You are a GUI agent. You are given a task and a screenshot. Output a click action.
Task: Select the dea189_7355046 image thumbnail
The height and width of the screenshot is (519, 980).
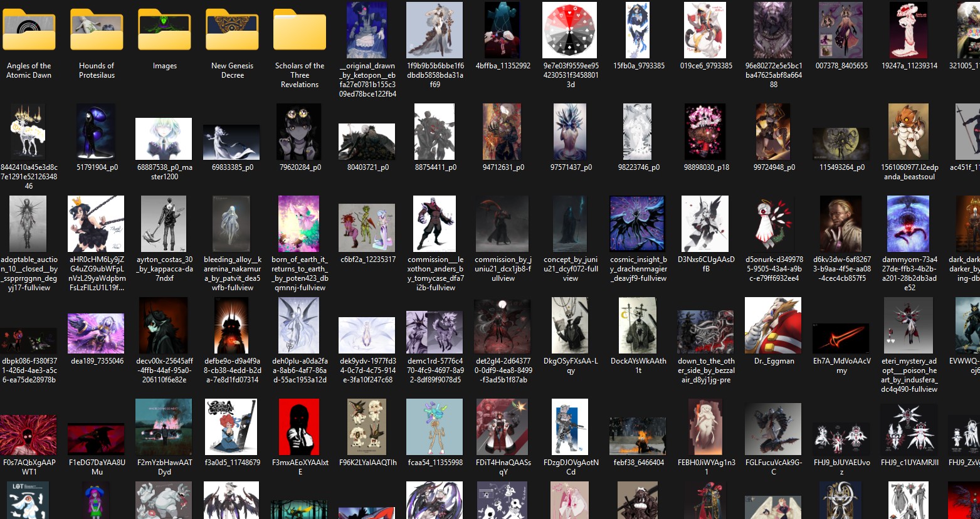97,333
